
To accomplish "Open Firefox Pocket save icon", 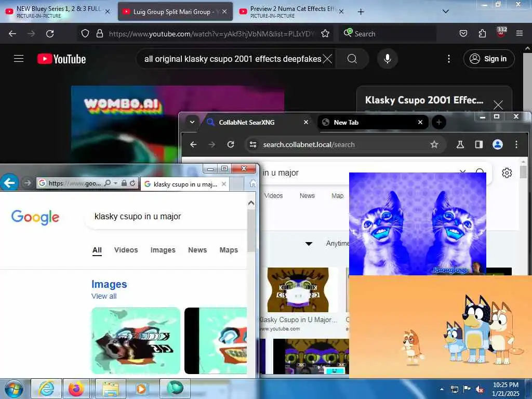I will (x=463, y=33).
